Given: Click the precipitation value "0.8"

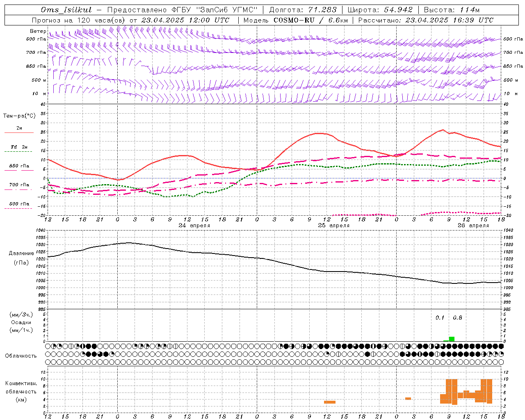Looking at the screenshot, I should [457, 317].
